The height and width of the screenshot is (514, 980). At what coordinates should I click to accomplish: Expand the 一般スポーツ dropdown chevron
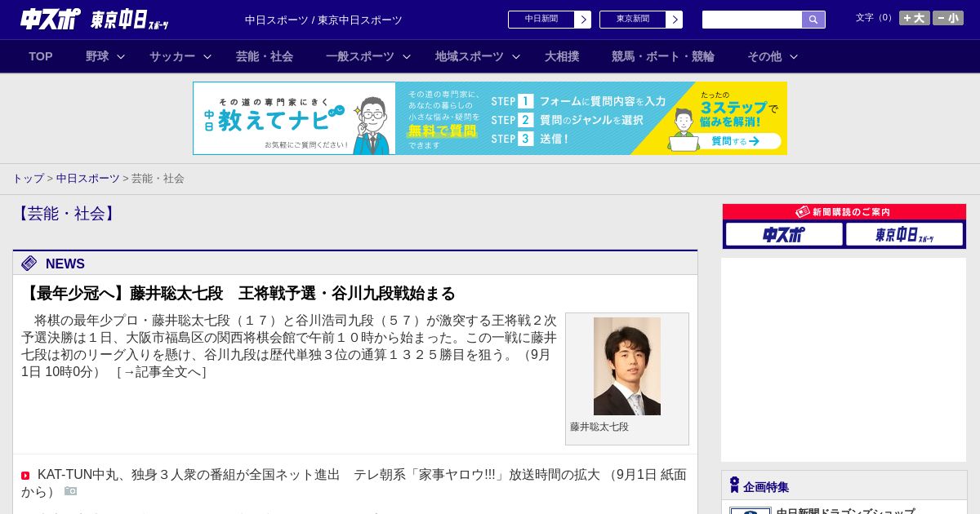407,56
